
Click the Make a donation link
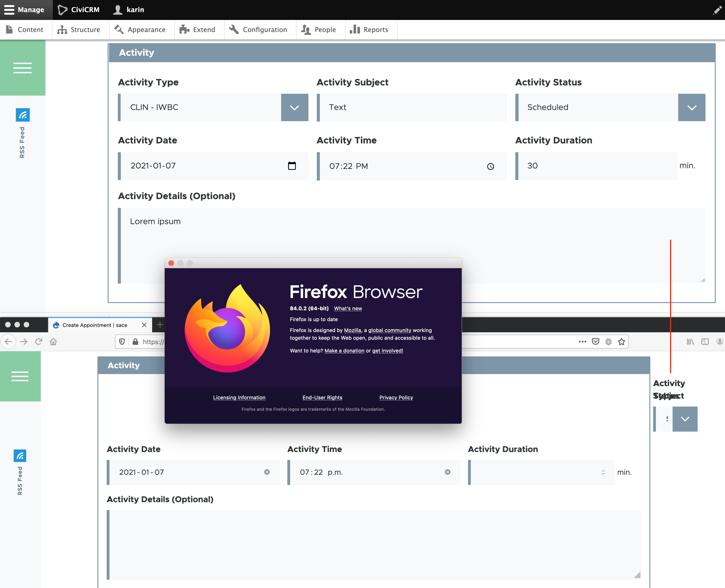click(x=344, y=351)
